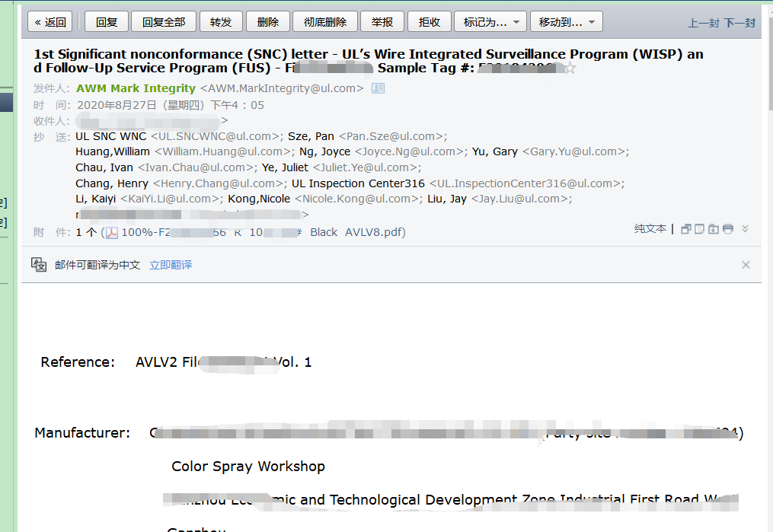Close the translation suggestion bar
Screen dimensions: 773x532
(x=746, y=265)
